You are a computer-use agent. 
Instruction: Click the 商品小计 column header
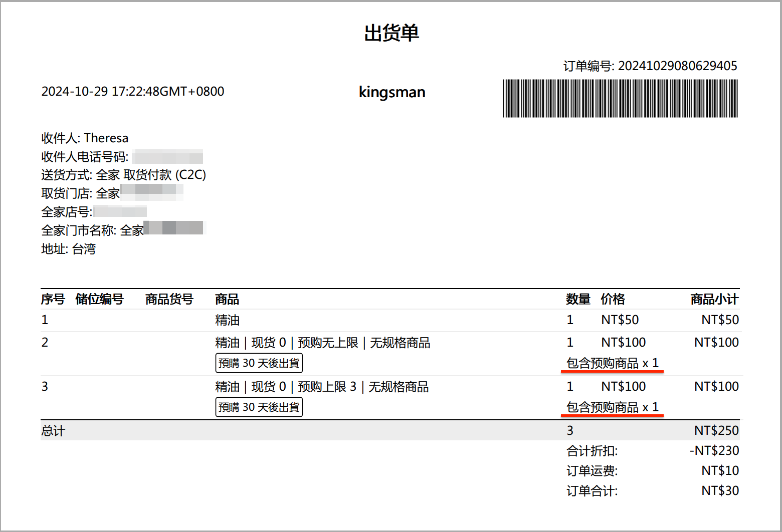tap(714, 299)
